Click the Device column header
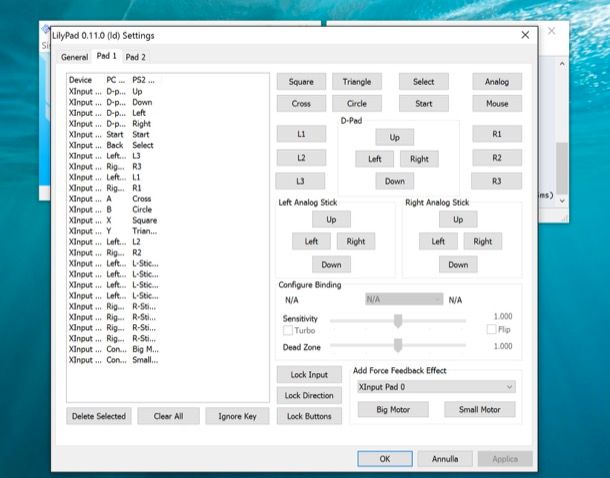The width and height of the screenshot is (610, 478). pyautogui.click(x=81, y=80)
